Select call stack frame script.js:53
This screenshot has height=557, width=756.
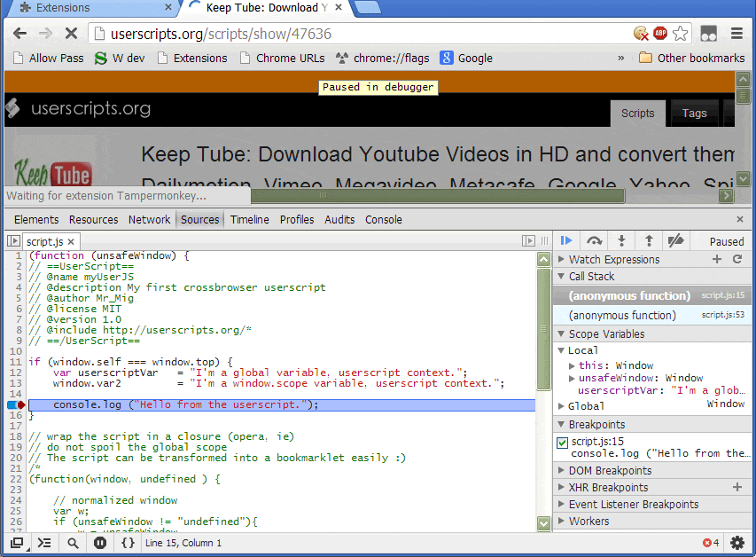(651, 315)
